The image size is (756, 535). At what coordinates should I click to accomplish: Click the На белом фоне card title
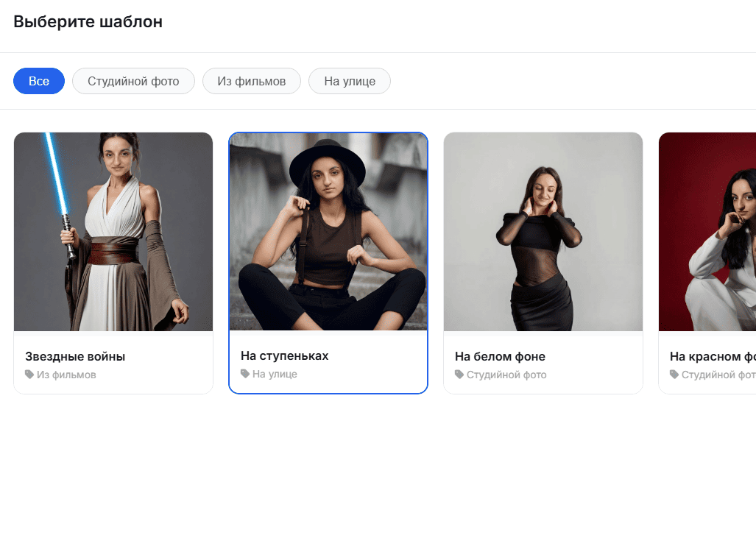501,357
